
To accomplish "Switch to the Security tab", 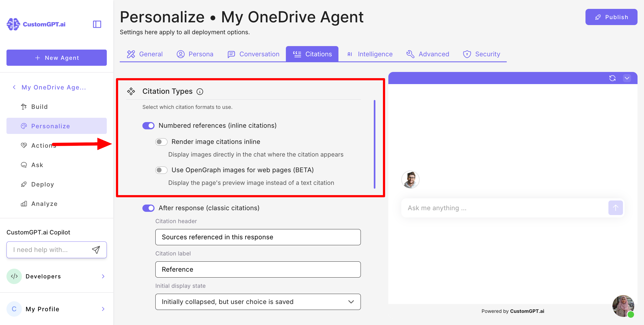I will pos(482,54).
